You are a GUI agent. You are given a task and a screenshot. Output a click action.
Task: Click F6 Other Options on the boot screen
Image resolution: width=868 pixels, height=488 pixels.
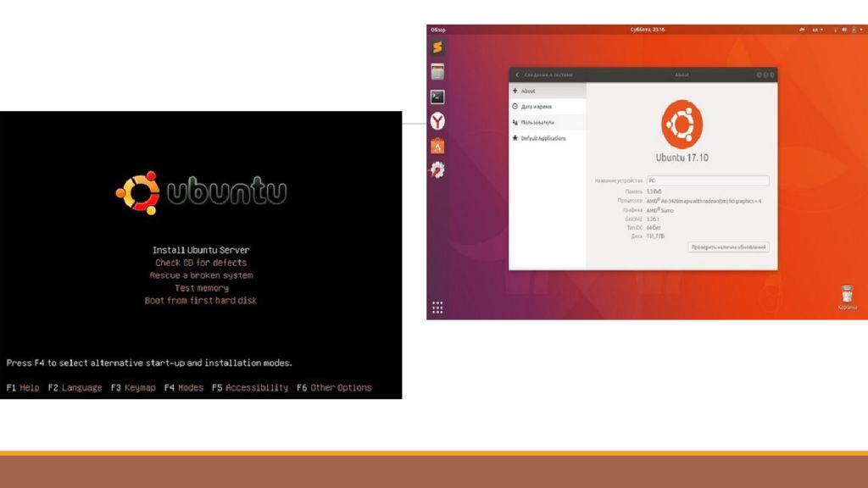point(334,388)
